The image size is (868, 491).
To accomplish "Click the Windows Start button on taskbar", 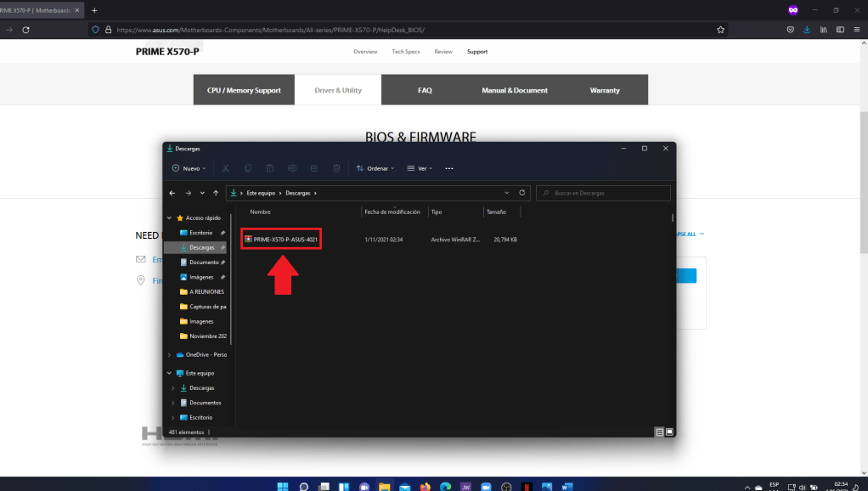I will point(282,487).
